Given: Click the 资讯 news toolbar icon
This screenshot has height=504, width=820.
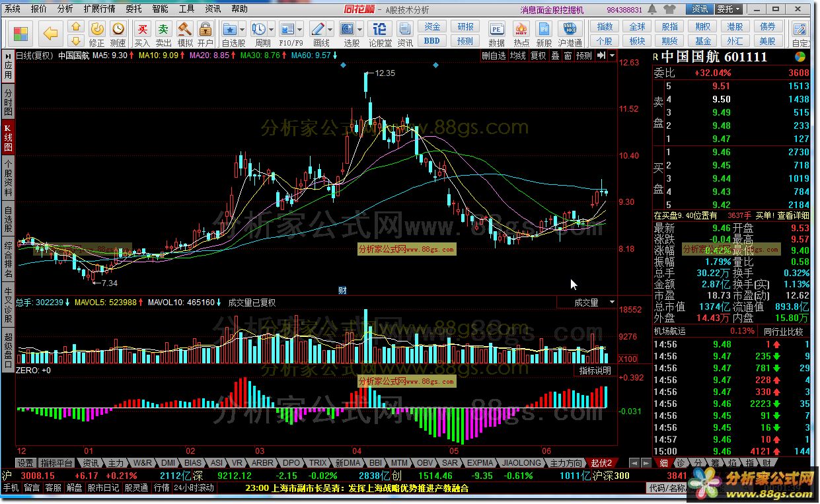Looking at the screenshot, I should (x=405, y=33).
